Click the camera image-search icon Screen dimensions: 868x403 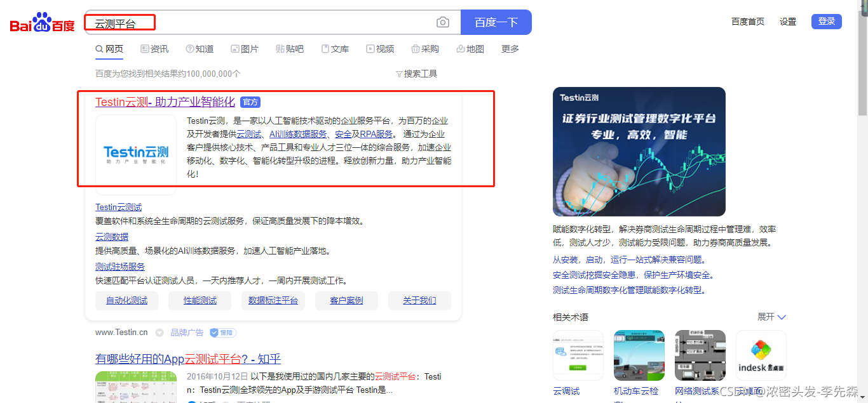pos(443,23)
